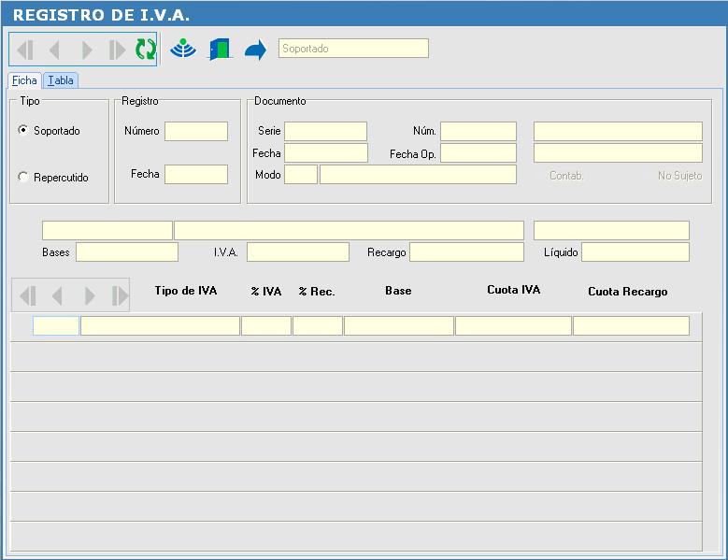Viewport: 728px width, 560px height.
Task: Select the Repercutido radio button
Action: [22, 177]
